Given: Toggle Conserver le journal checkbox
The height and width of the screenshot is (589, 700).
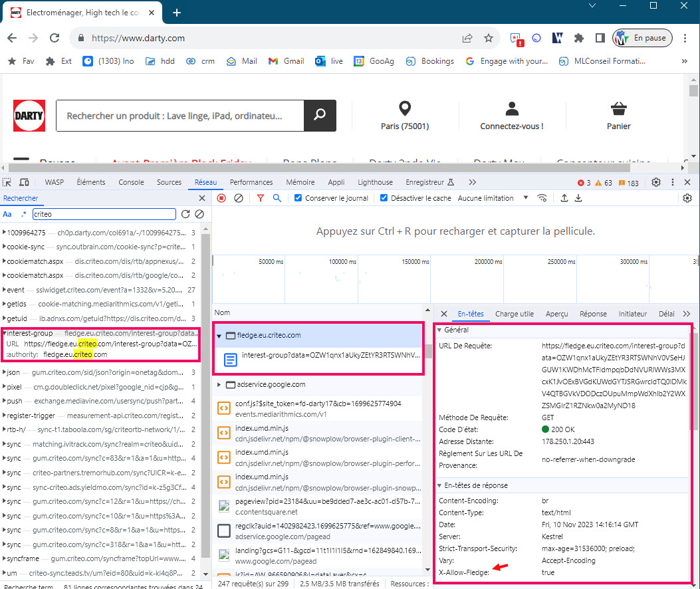Looking at the screenshot, I should (298, 198).
